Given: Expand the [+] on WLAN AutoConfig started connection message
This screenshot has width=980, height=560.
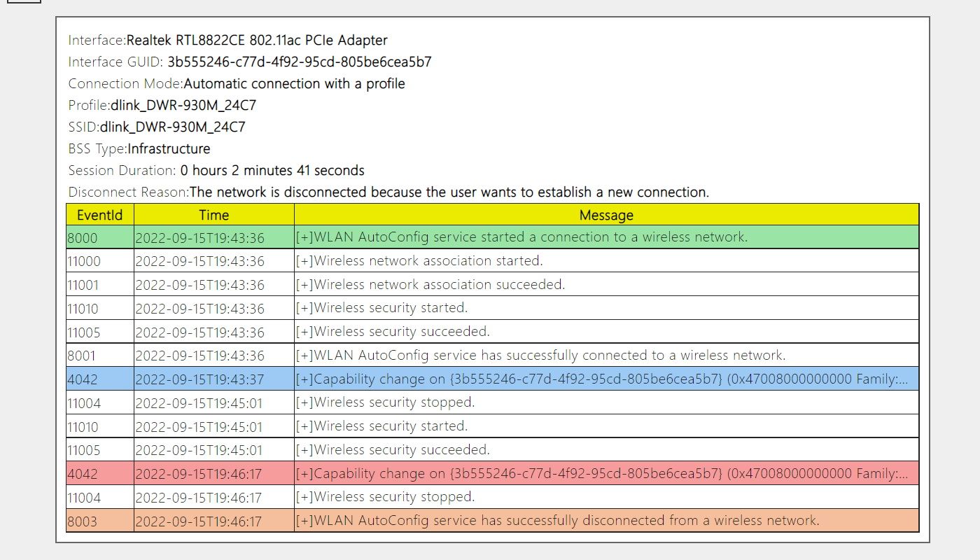Looking at the screenshot, I should [304, 237].
